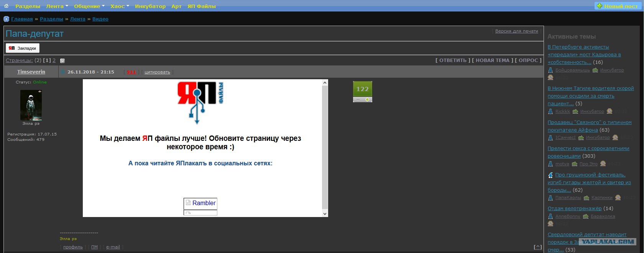Open the green plus icon on Новый пост
Image resolution: width=644 pixels, height=253 pixels.
[x=600, y=6]
